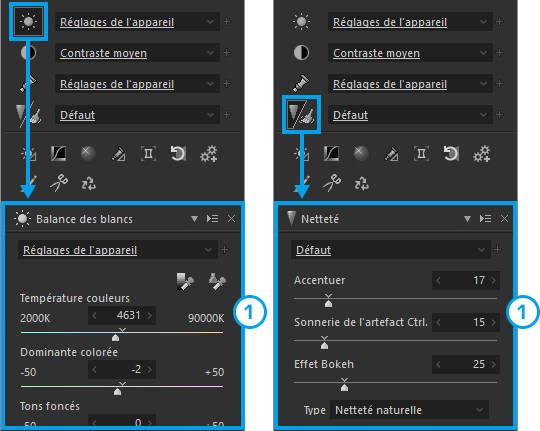Open the Défaut dropdown inside the Netteté panel
540x431 pixels.
391,250
